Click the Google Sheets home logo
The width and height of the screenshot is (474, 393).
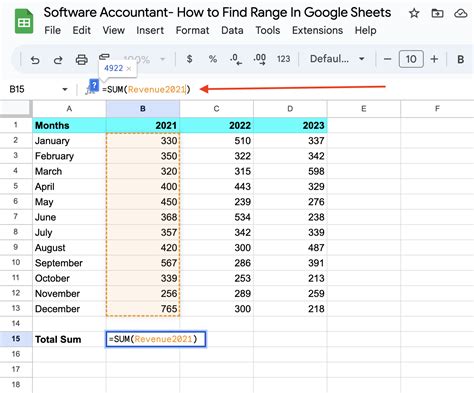point(24,21)
